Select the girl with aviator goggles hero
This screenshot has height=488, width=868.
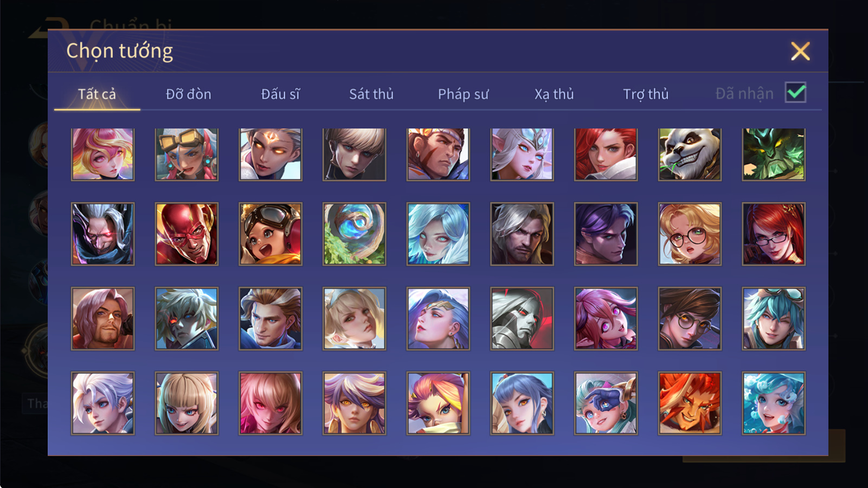[x=271, y=234]
